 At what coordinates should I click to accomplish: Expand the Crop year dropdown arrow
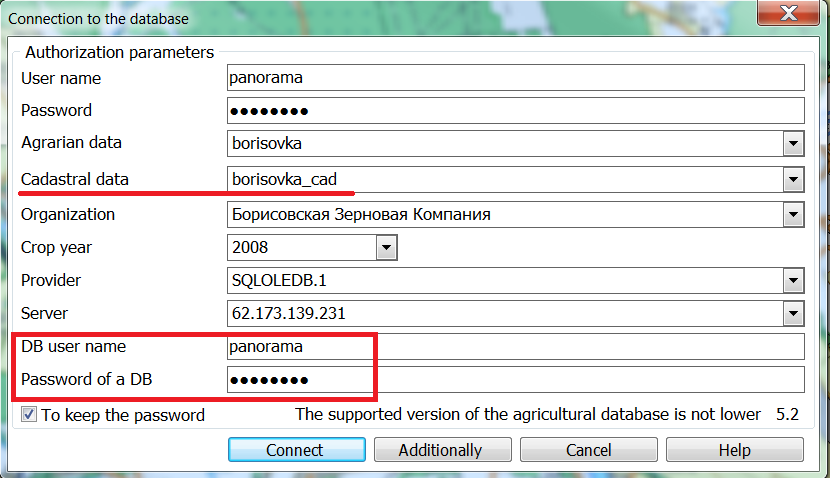click(x=386, y=247)
